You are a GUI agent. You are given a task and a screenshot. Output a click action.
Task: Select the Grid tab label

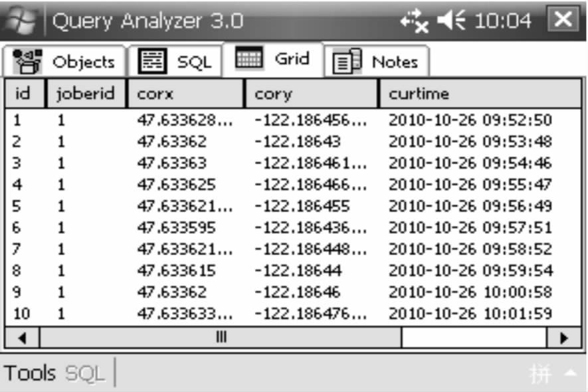click(x=292, y=59)
